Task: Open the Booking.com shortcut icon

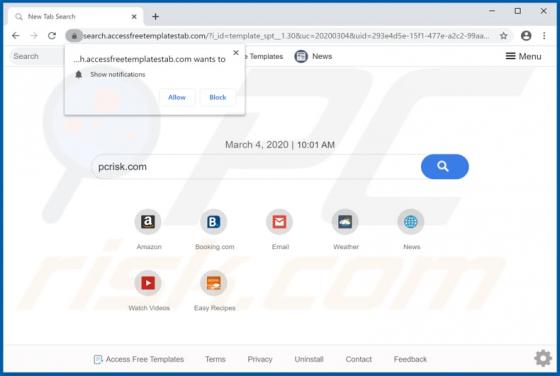Action: (x=214, y=222)
